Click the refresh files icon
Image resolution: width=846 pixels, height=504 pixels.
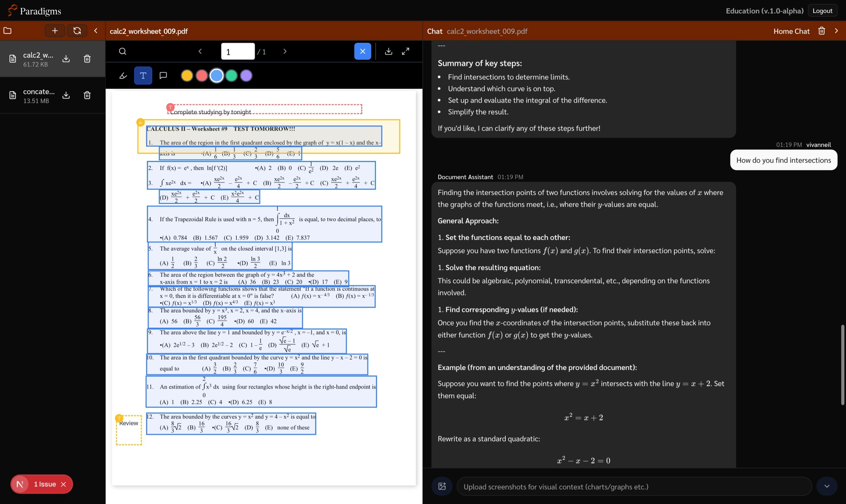point(77,31)
